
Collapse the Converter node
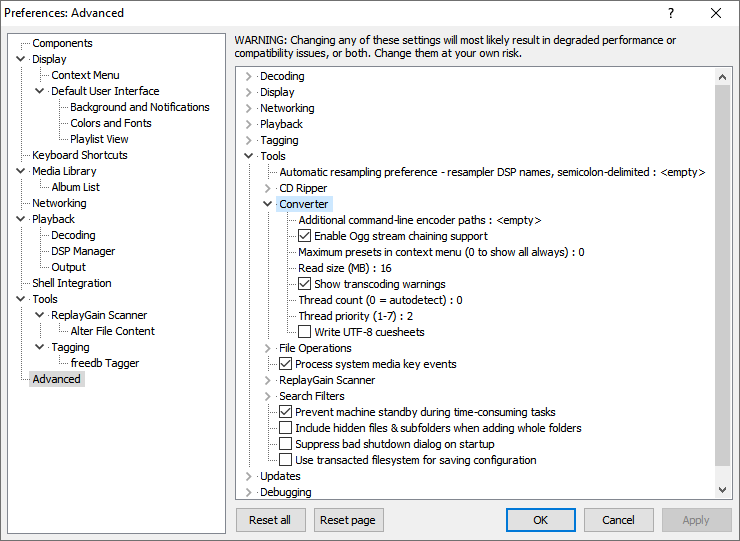click(268, 204)
